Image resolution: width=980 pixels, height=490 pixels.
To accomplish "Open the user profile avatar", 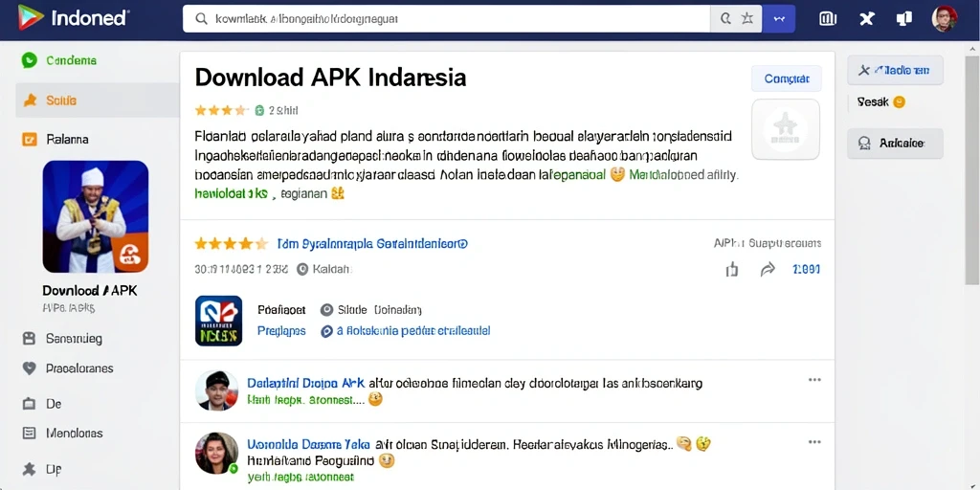I will coord(945,19).
